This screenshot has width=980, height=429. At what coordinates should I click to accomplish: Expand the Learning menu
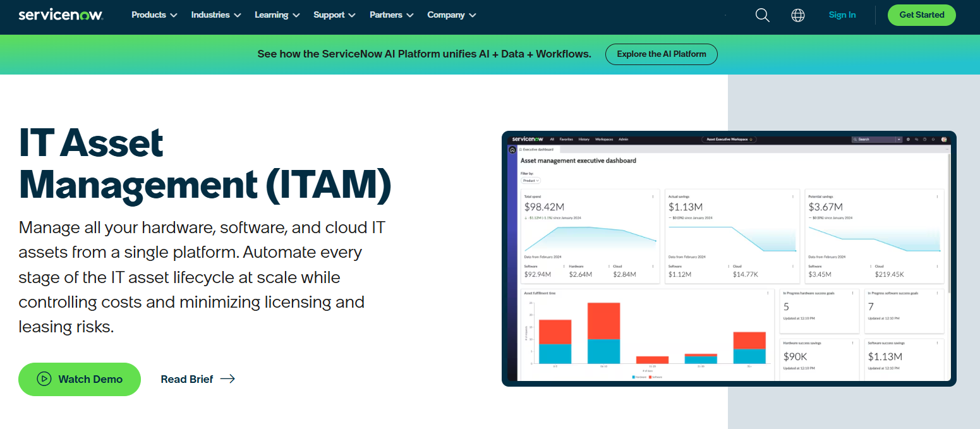coord(277,15)
